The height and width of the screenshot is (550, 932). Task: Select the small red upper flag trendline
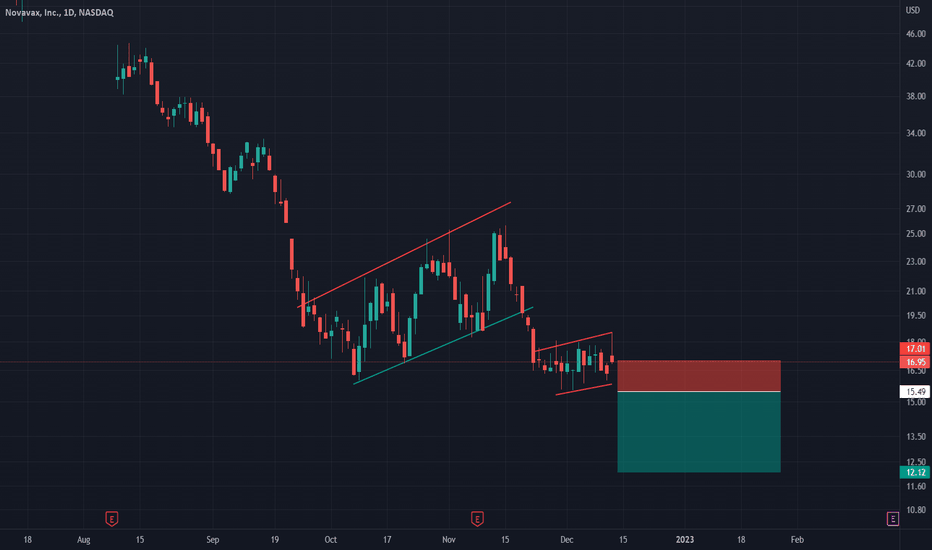click(x=574, y=342)
